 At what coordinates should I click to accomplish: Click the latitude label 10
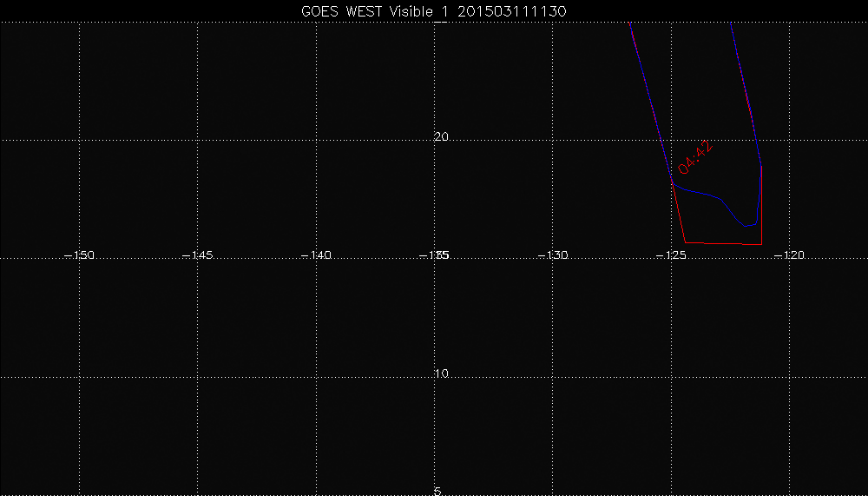(441, 374)
